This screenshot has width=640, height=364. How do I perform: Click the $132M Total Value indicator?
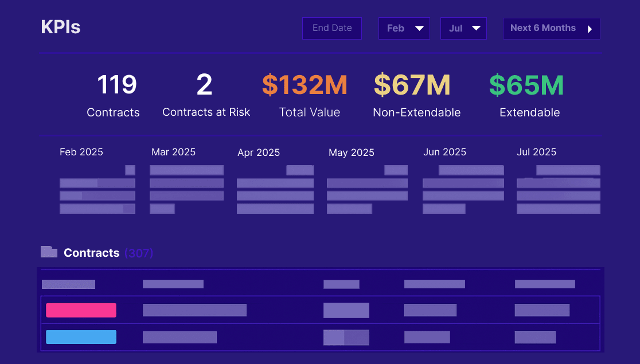(309, 95)
